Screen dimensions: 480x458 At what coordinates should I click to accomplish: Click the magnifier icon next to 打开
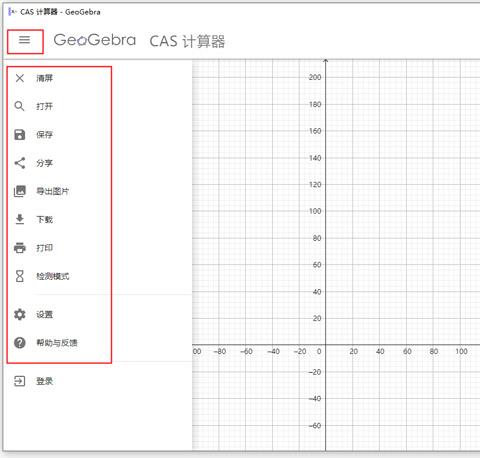20,106
